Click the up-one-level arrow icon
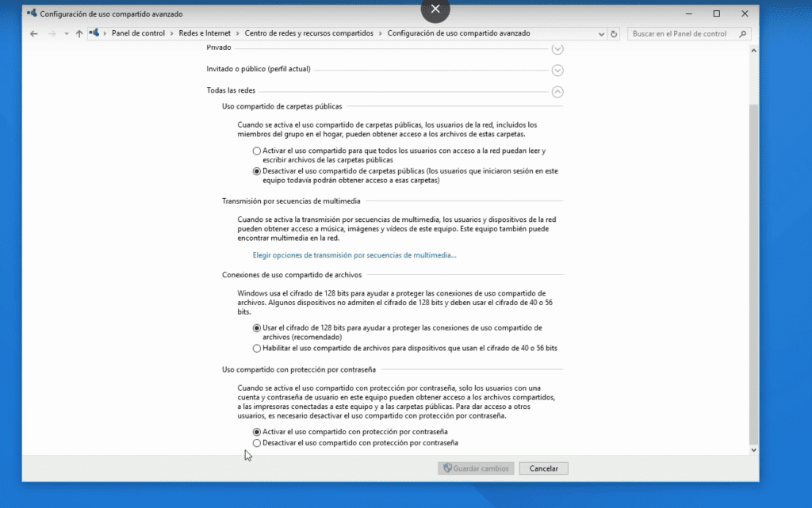The height and width of the screenshot is (508, 812). coord(79,33)
